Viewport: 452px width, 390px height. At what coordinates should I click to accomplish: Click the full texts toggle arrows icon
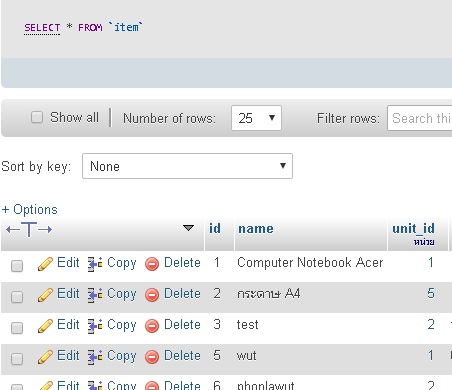click(29, 229)
